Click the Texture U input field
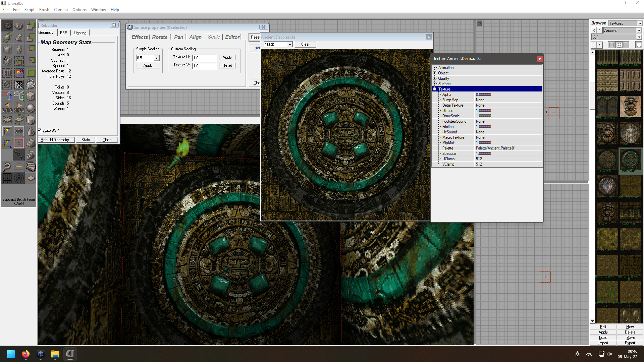The height and width of the screenshot is (362, 644). 204,58
